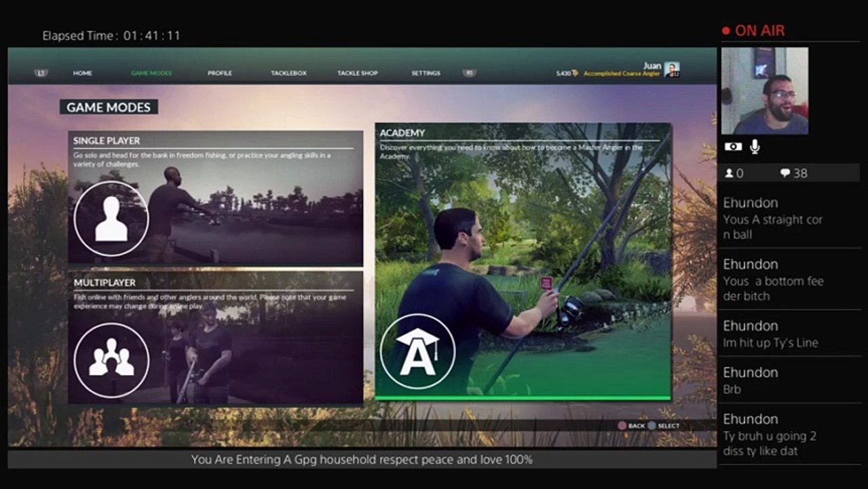Click the 'Juan' player name
The image size is (868, 489).
652,66
